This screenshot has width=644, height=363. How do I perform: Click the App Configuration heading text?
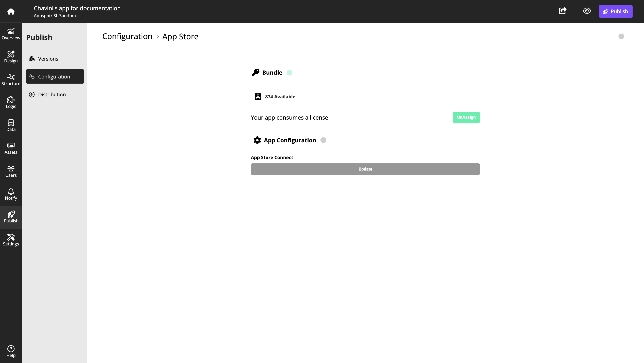tap(290, 140)
